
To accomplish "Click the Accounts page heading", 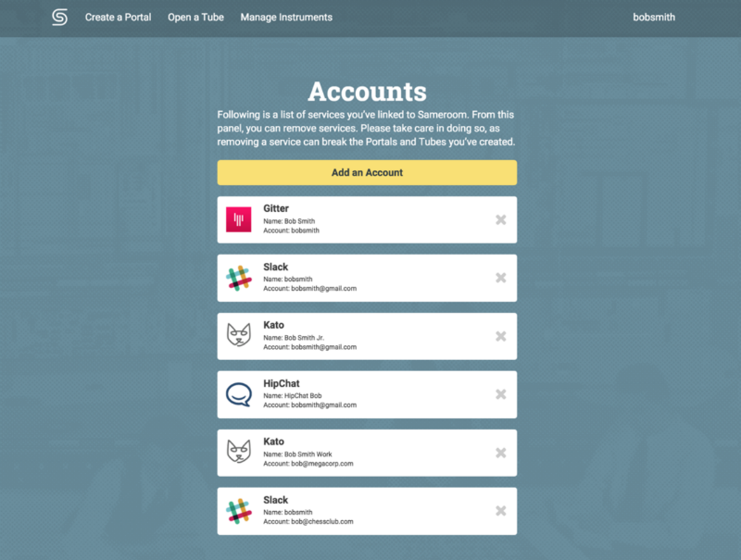I will point(367,91).
